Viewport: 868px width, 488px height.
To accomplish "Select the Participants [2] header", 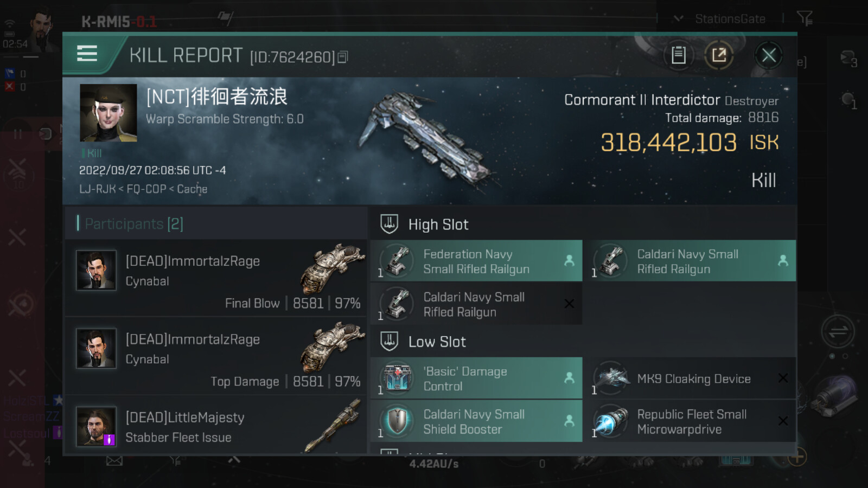I will (x=134, y=224).
